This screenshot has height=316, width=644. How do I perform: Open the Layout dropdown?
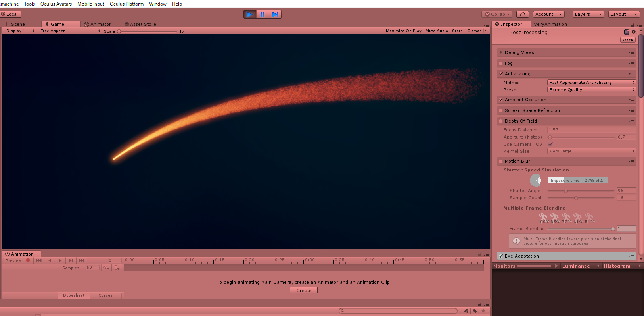(624, 14)
